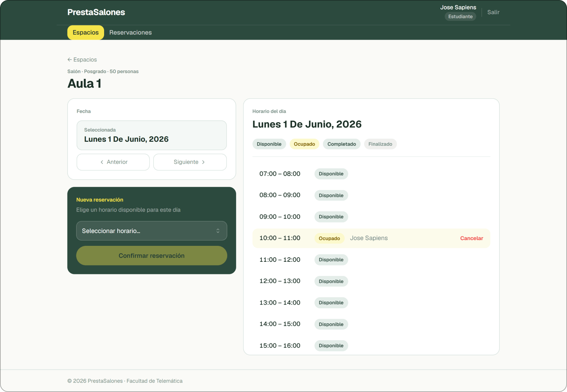Click the Aula 1 heading
This screenshot has height=392, width=567.
(x=84, y=83)
